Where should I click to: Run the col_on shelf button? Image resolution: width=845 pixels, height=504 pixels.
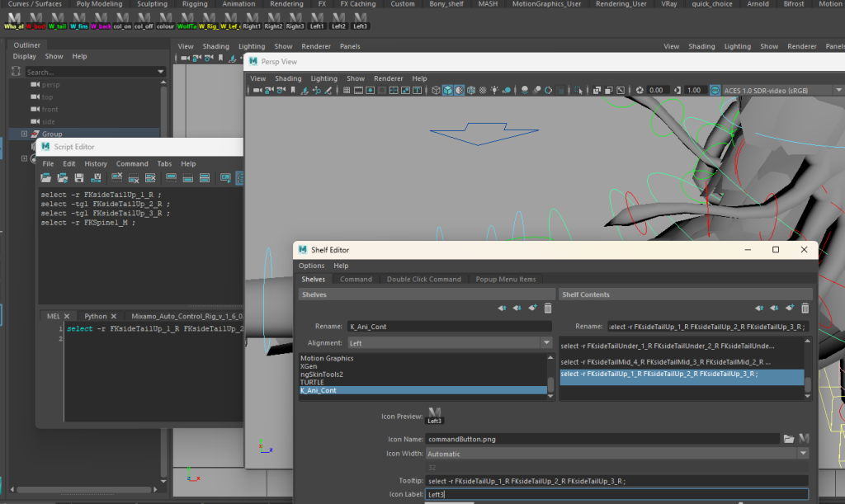pyautogui.click(x=122, y=21)
